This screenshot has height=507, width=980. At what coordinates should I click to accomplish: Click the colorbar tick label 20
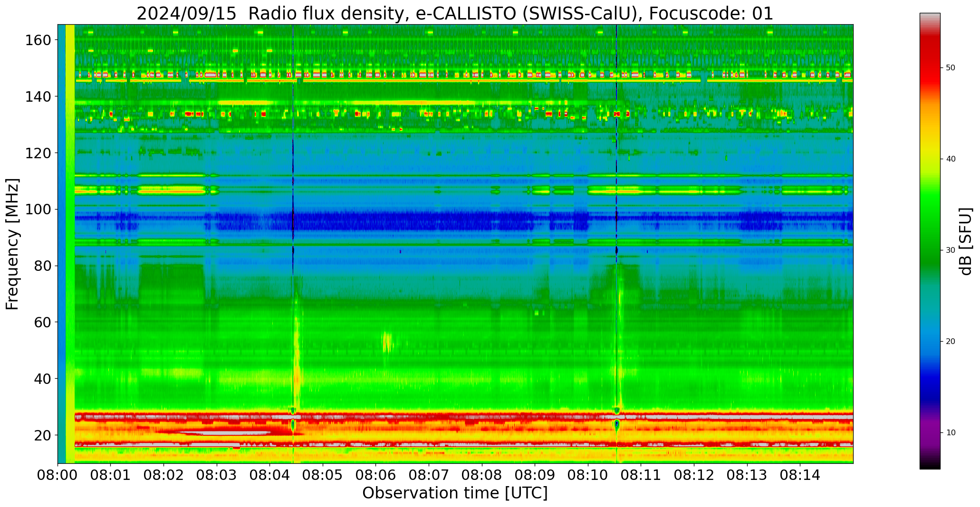point(951,342)
